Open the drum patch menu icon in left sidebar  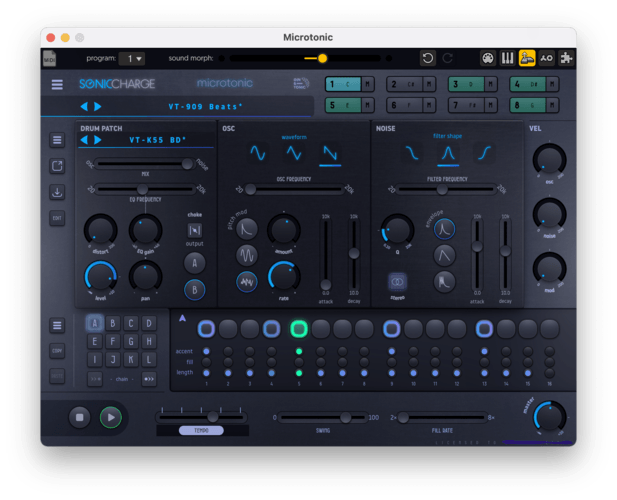[57, 140]
